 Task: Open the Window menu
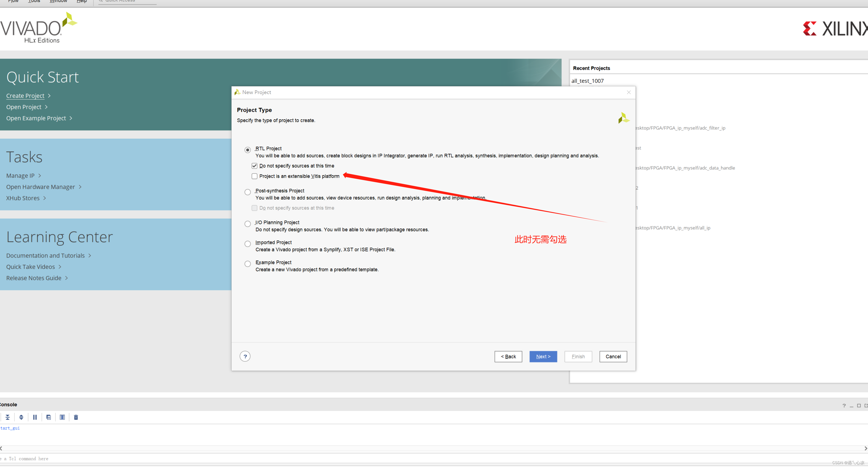58,1
